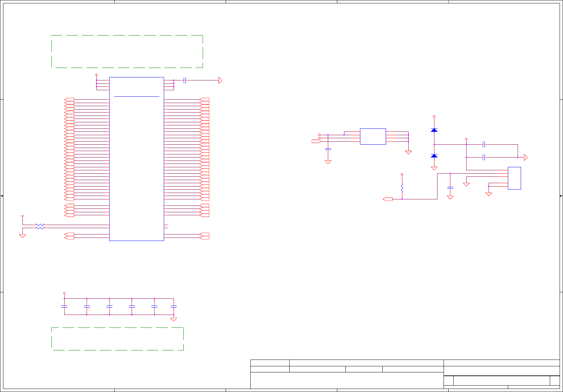Viewport: 563px width, 392px height.
Task: Click the power symbol at big IC's top left
Action: (96, 75)
